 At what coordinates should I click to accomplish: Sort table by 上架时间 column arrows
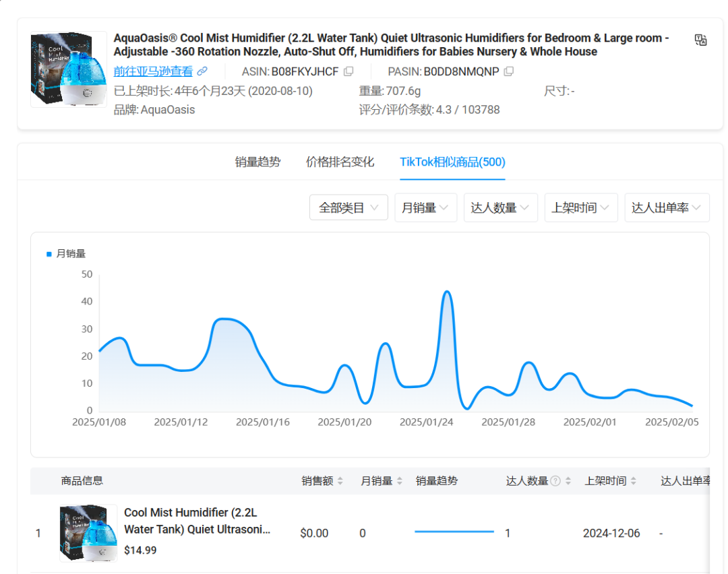(633, 481)
